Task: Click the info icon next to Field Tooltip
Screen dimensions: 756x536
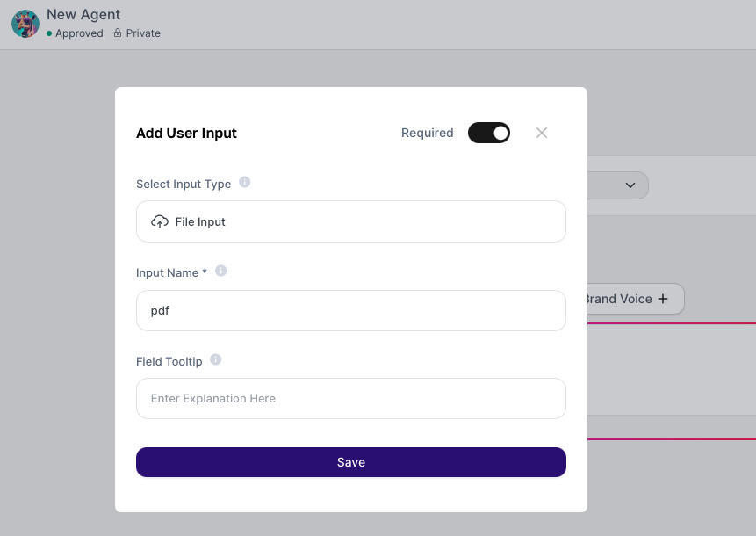Action: click(215, 359)
